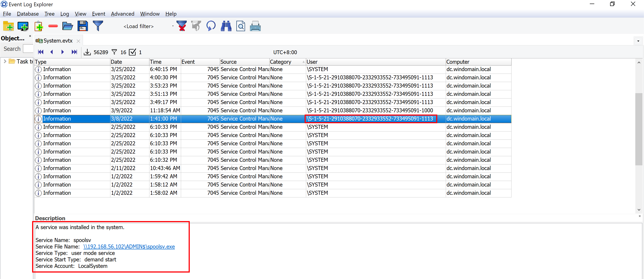The width and height of the screenshot is (644, 279).
Task: Open the Advanced menu
Action: click(x=122, y=14)
